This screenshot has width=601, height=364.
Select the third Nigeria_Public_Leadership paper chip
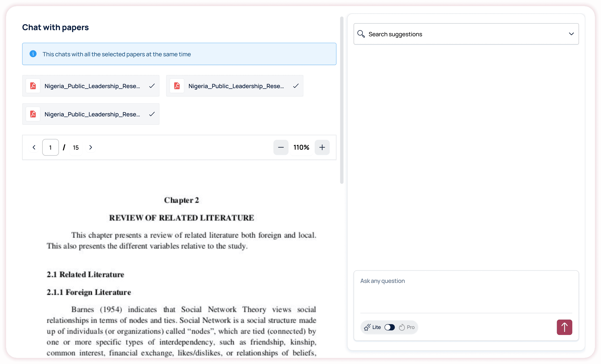(x=92, y=114)
